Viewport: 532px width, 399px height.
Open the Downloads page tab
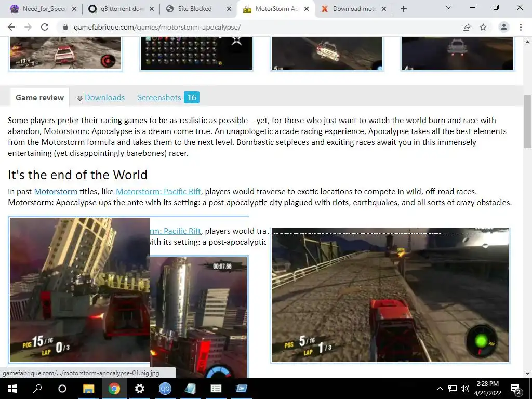pyautogui.click(x=101, y=97)
